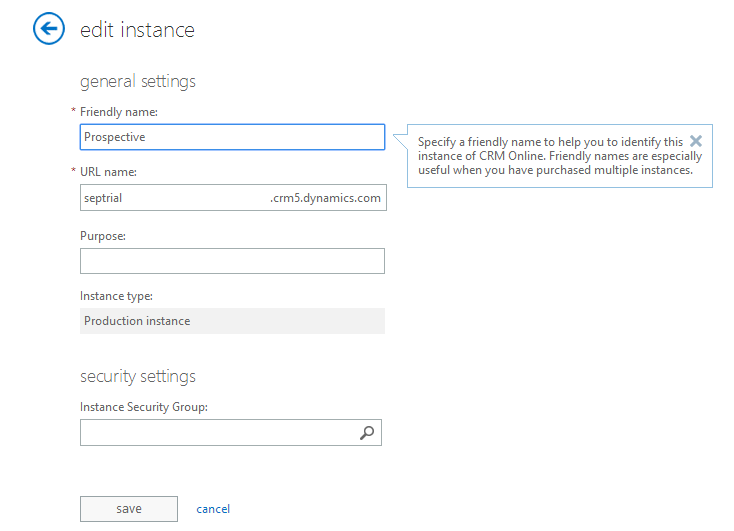The image size is (734, 531).
Task: Click the back arrow icon
Action: click(x=48, y=29)
